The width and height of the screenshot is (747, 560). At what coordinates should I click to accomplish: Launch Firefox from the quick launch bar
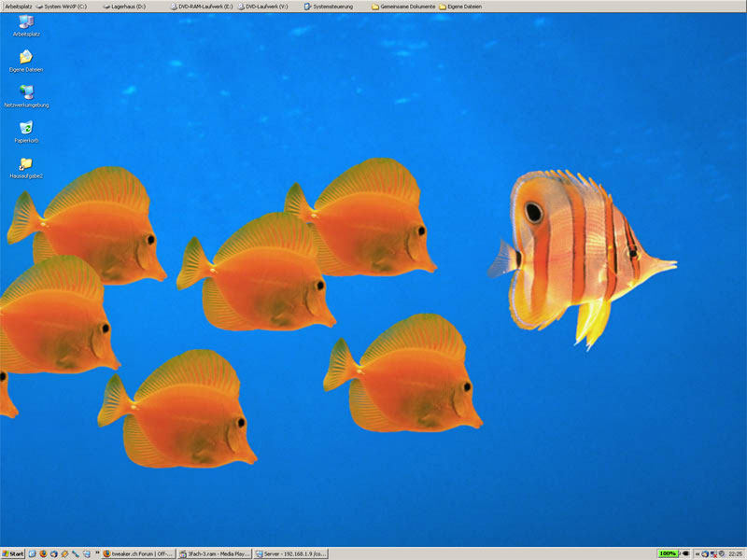pos(43,553)
